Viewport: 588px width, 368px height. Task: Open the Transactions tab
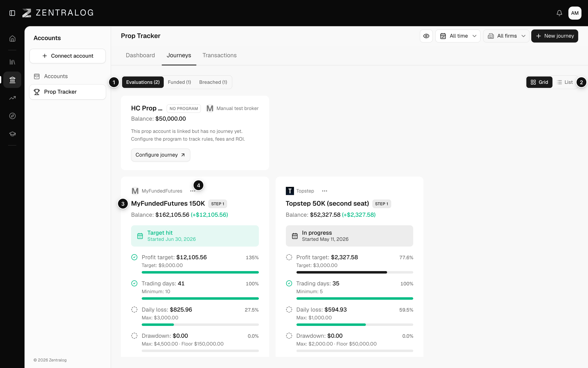coord(219,55)
